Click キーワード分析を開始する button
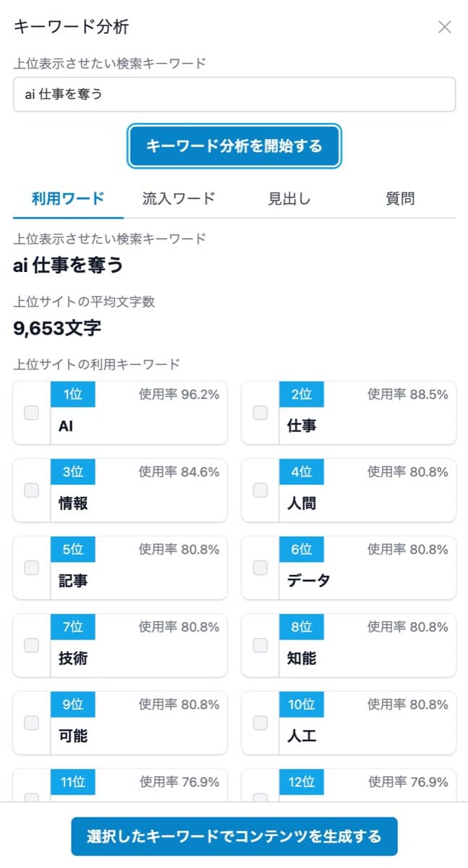 click(234, 145)
